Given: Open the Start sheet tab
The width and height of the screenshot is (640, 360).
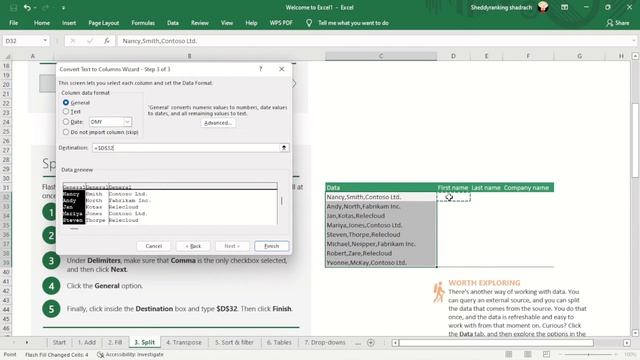Looking at the screenshot, I should coord(59,342).
